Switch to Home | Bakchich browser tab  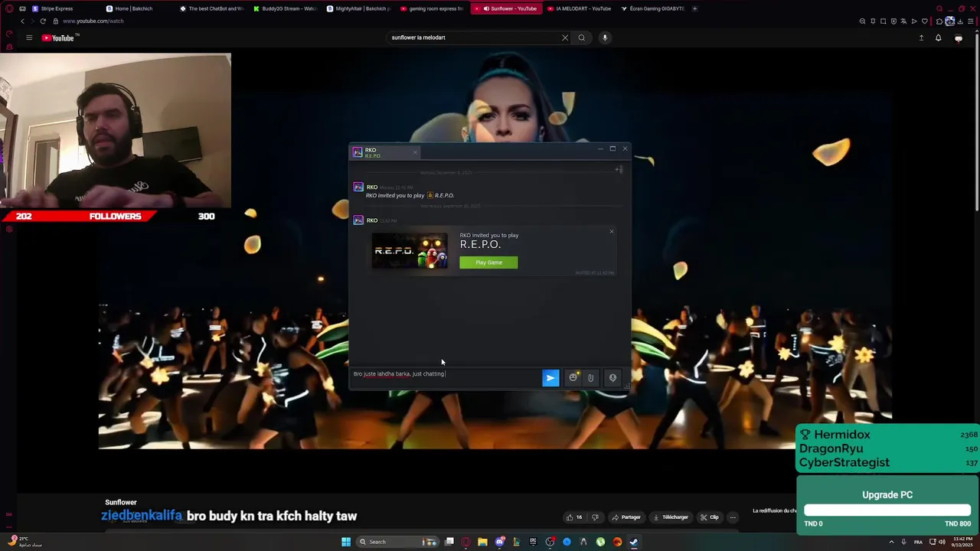click(x=138, y=8)
